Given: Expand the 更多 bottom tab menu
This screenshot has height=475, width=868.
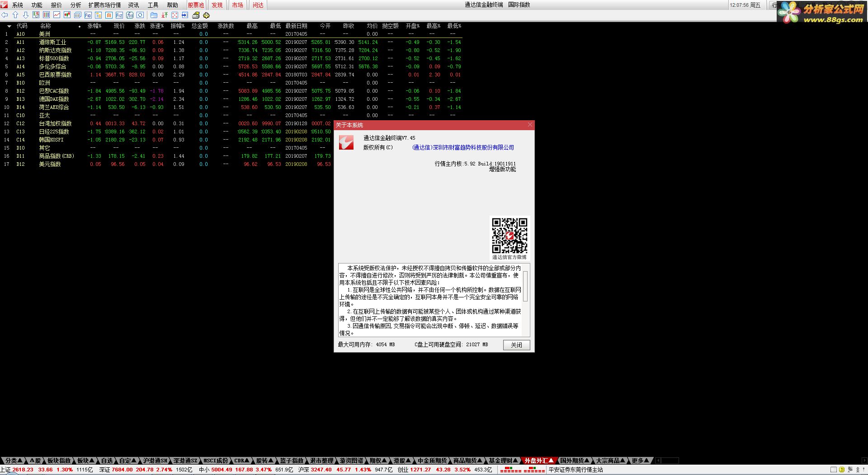Looking at the screenshot, I should 640,461.
